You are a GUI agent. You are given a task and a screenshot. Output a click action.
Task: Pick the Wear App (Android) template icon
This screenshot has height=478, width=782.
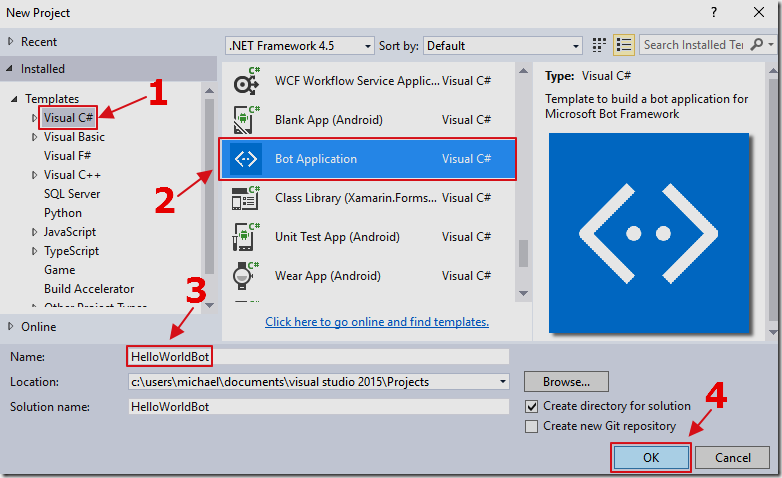tap(246, 276)
